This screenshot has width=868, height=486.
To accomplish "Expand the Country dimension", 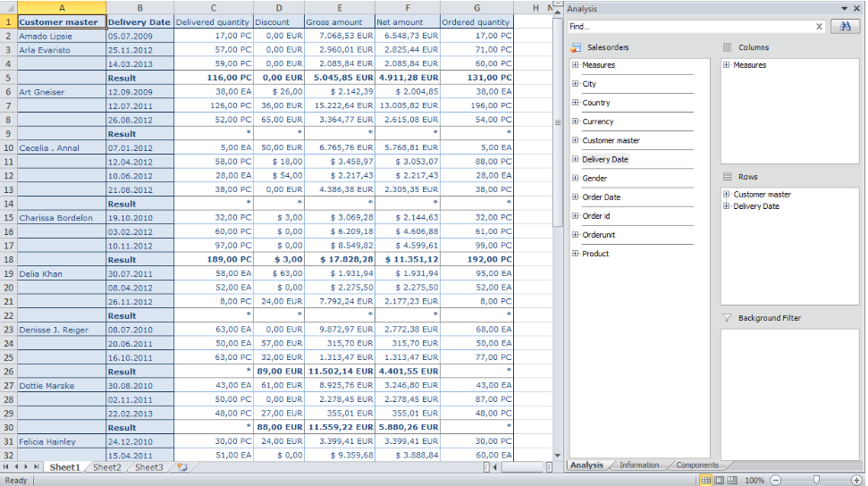I will click(x=575, y=103).
